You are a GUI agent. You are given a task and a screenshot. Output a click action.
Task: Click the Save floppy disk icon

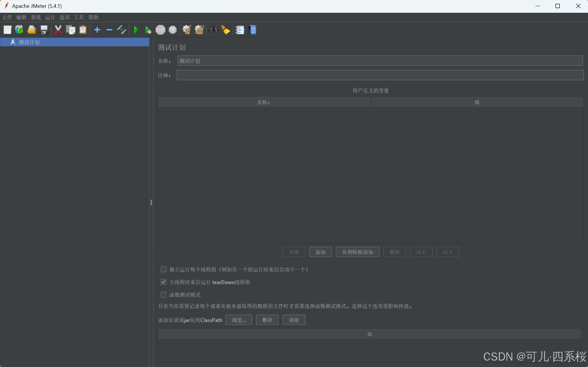point(44,30)
